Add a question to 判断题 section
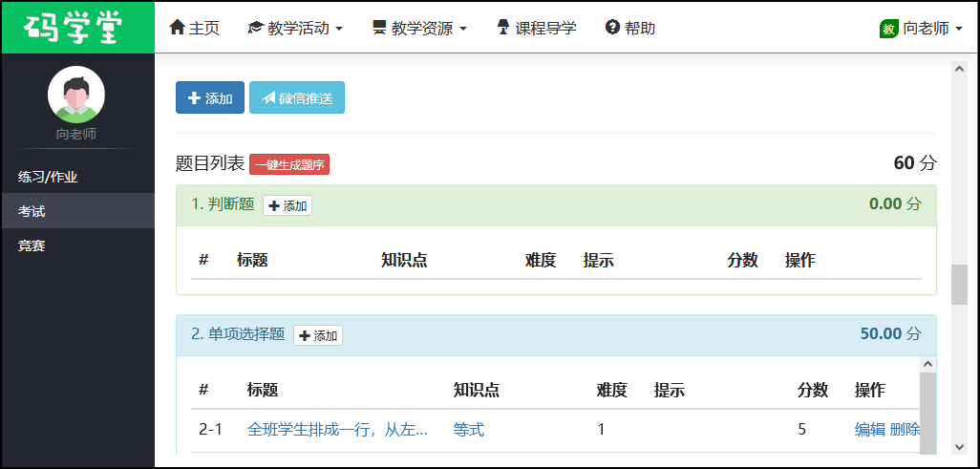This screenshot has height=469, width=980. click(x=288, y=205)
